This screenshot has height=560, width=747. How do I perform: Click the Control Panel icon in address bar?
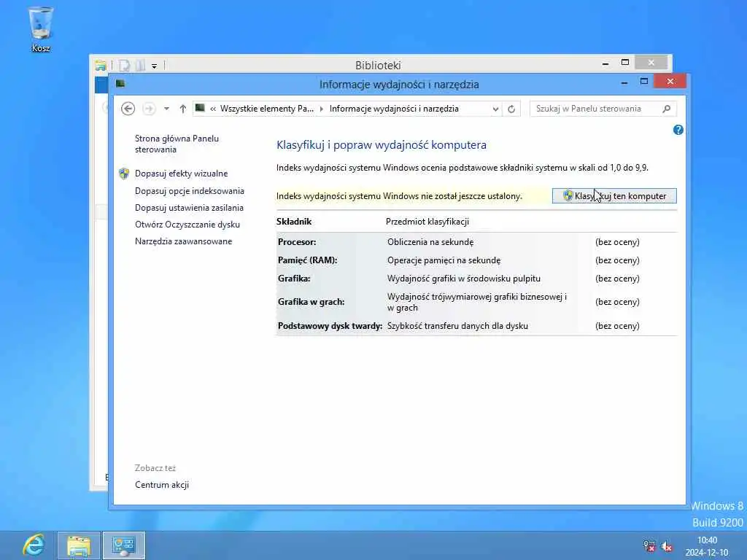click(200, 108)
